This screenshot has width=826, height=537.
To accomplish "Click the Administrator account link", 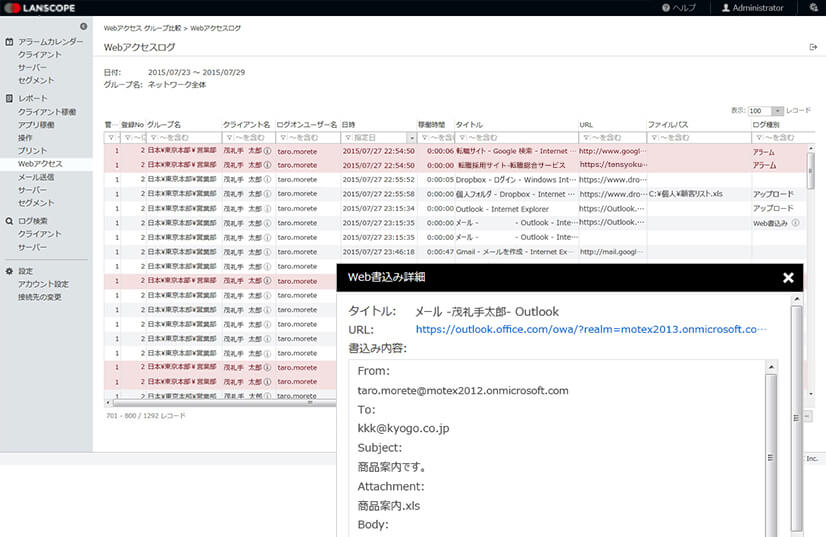I will pyautogui.click(x=758, y=8).
